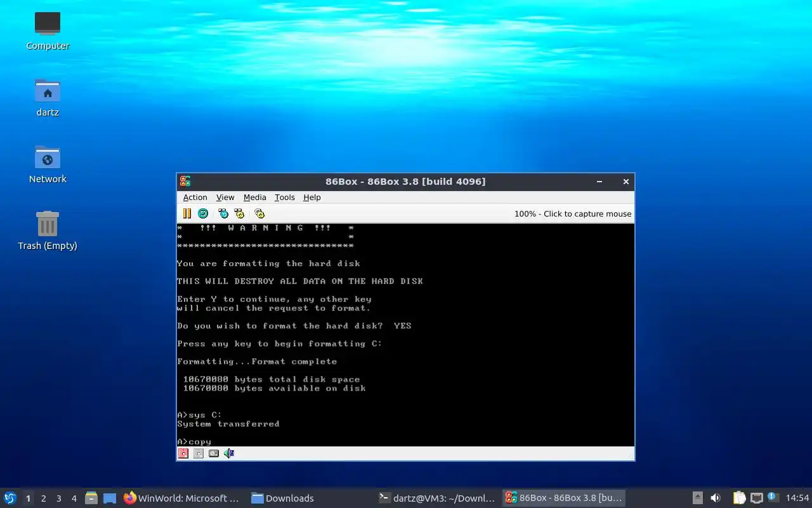Switch to WinWorld Firefox window in taskbar
The height and width of the screenshot is (508, 812).
[183, 498]
